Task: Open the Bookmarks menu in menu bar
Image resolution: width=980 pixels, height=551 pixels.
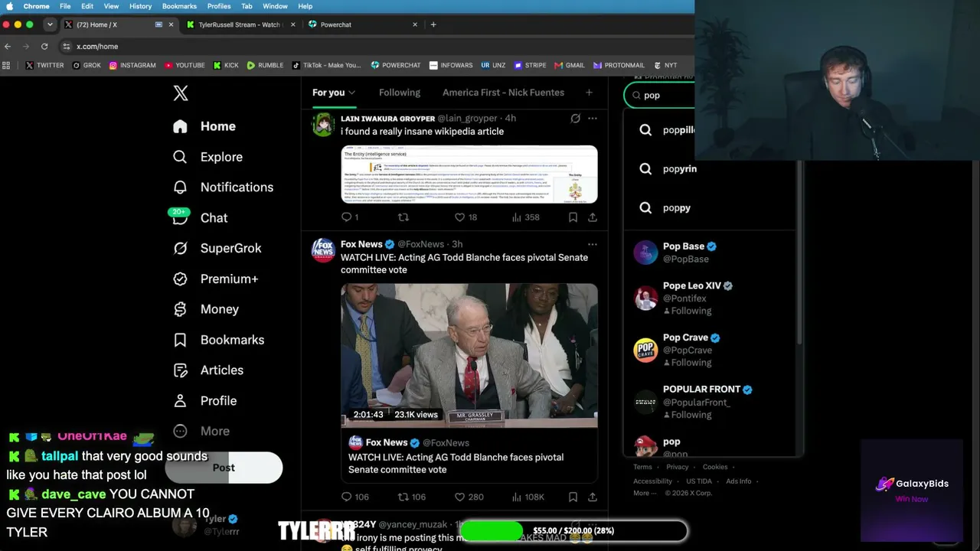Action: (x=179, y=6)
